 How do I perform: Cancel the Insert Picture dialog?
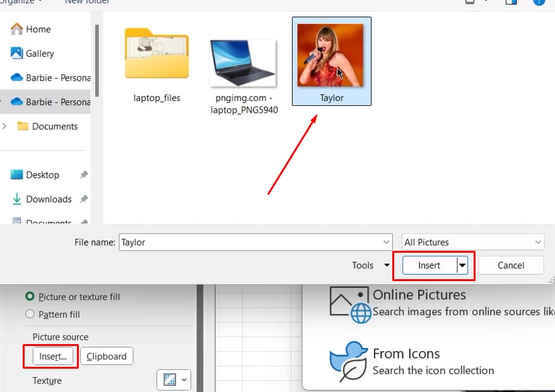tap(511, 265)
